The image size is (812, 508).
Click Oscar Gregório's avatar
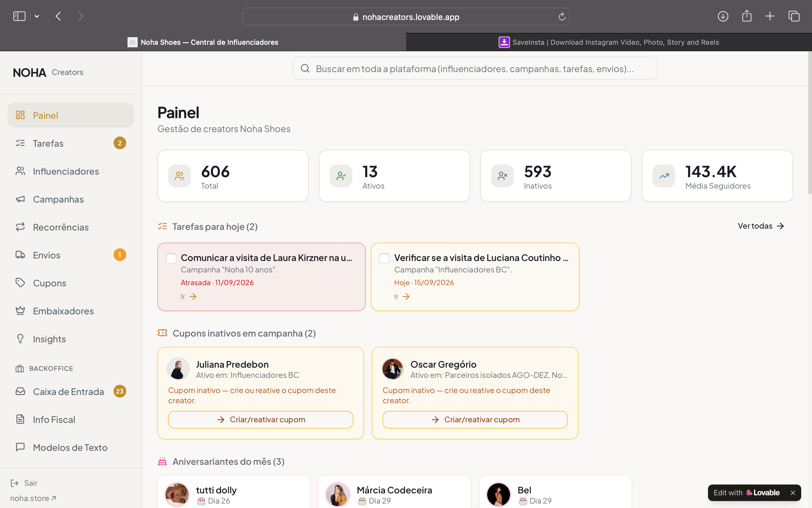click(x=393, y=369)
